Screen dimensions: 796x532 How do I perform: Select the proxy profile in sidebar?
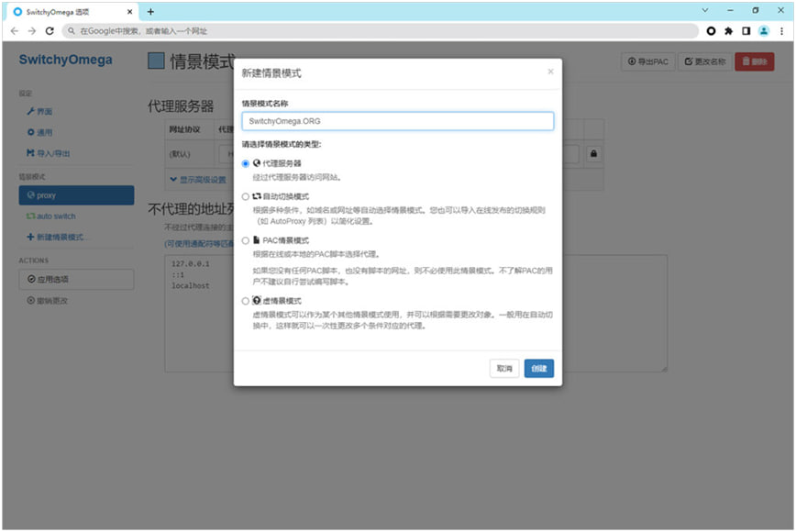point(76,195)
